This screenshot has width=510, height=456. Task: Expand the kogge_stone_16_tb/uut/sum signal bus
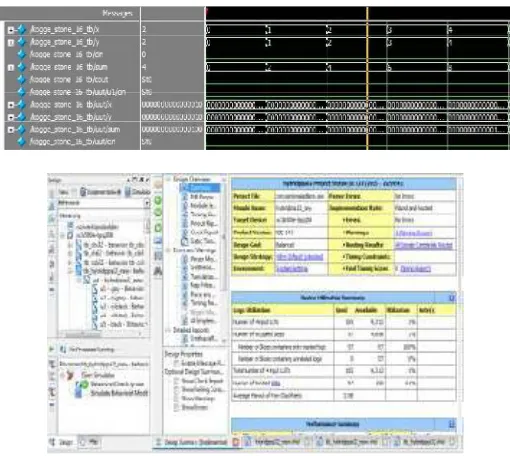pos(11,130)
